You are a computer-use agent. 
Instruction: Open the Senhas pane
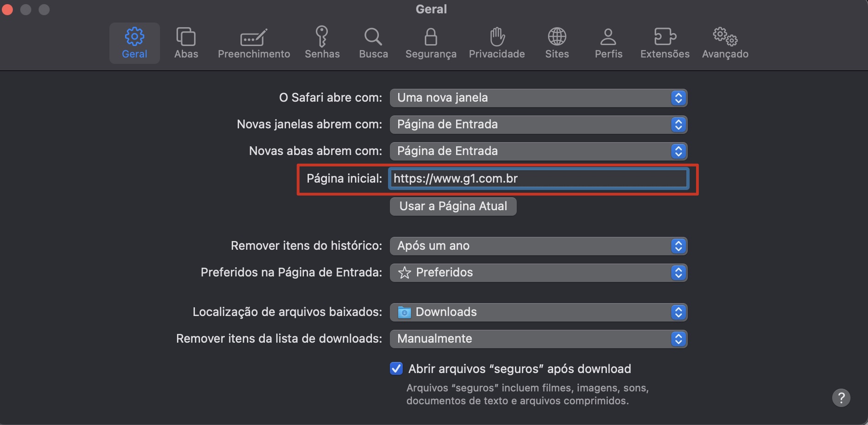coord(322,42)
